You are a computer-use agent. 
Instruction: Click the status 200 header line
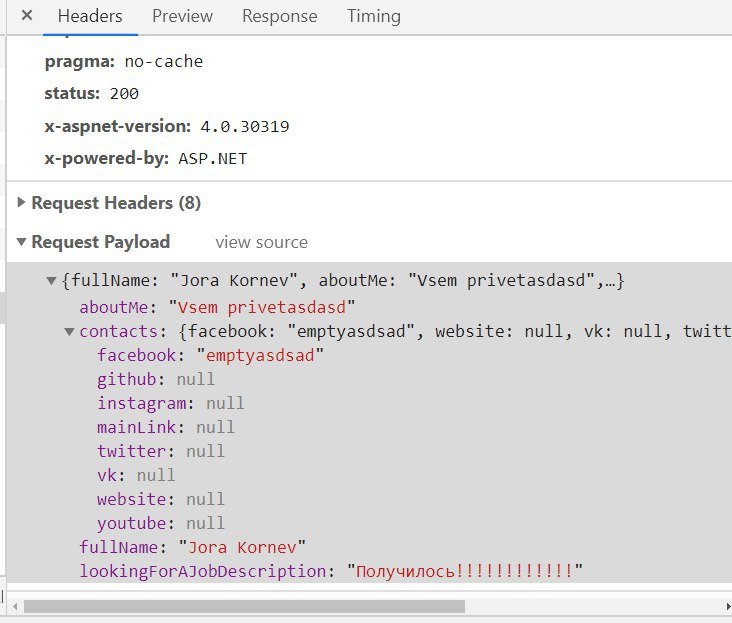91,93
